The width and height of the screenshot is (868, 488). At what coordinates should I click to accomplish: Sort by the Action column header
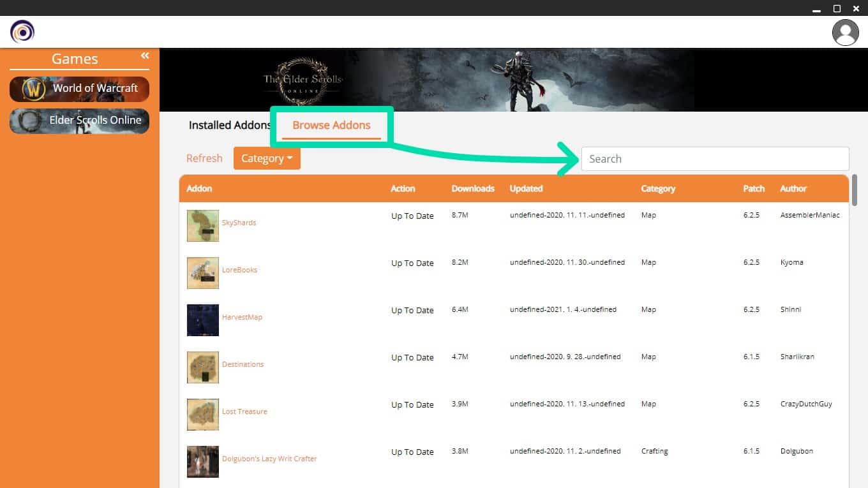(x=403, y=189)
